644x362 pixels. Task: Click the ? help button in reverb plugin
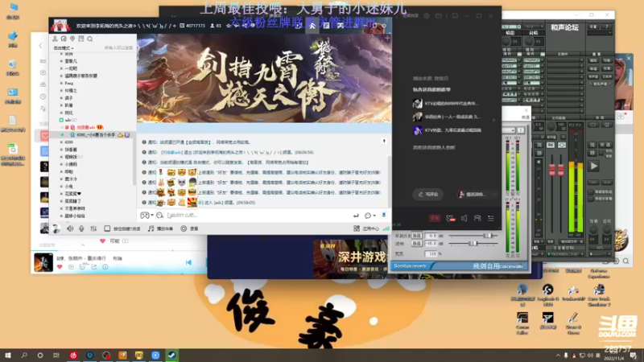point(520,130)
